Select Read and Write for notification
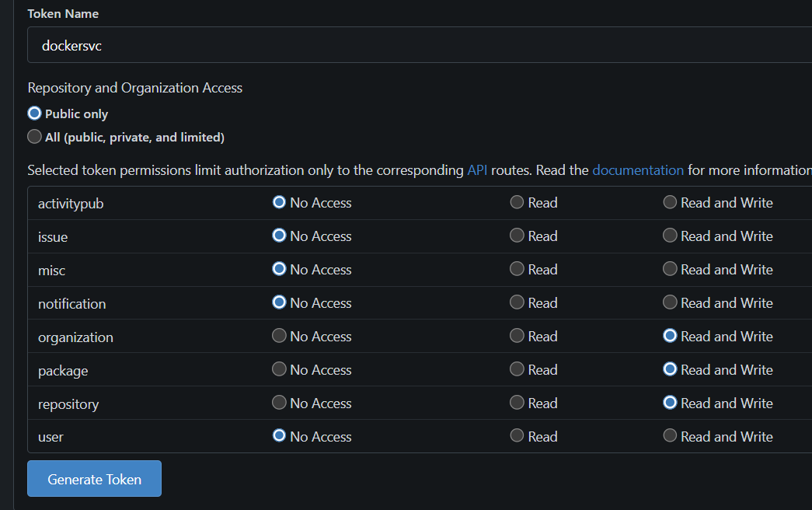 point(670,302)
